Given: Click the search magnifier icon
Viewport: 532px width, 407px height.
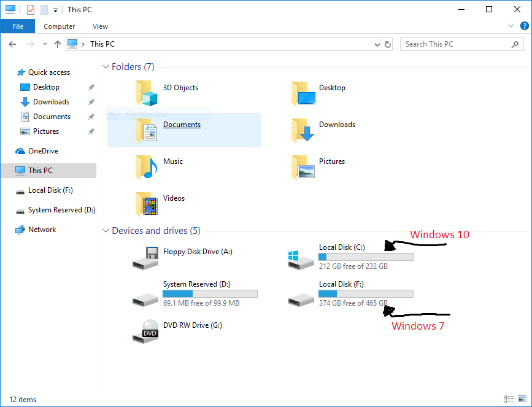Looking at the screenshot, I should pyautogui.click(x=515, y=44).
